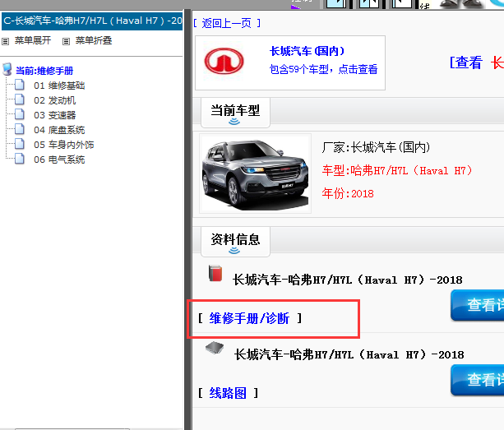Select 当前:维修手册 tree root label
The height and width of the screenshot is (430, 504).
[x=44, y=71]
